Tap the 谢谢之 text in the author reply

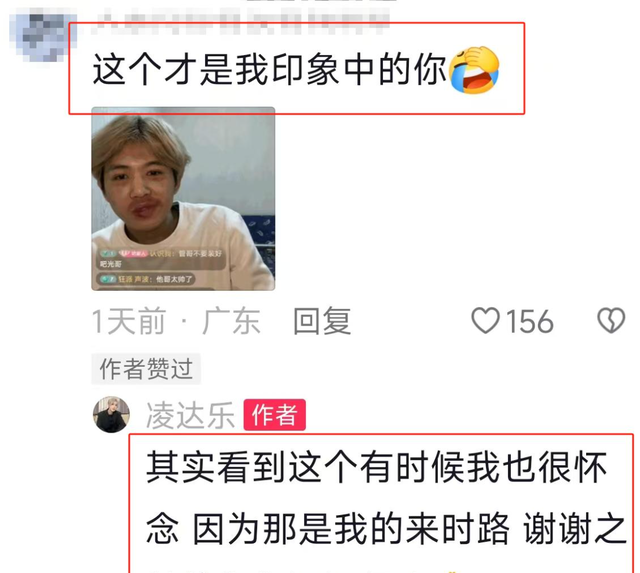pyautogui.click(x=575, y=530)
